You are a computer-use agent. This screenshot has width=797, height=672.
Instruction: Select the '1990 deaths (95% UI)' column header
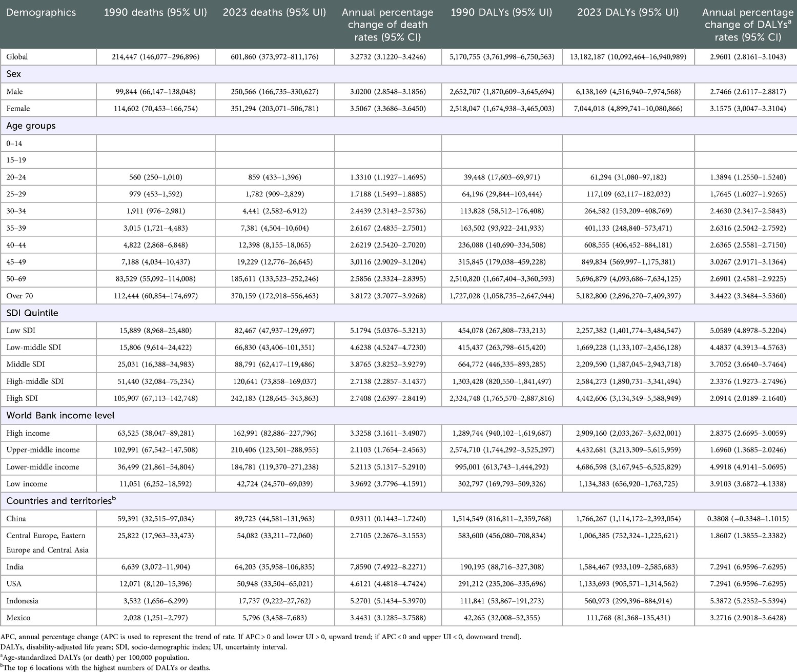tap(155, 12)
